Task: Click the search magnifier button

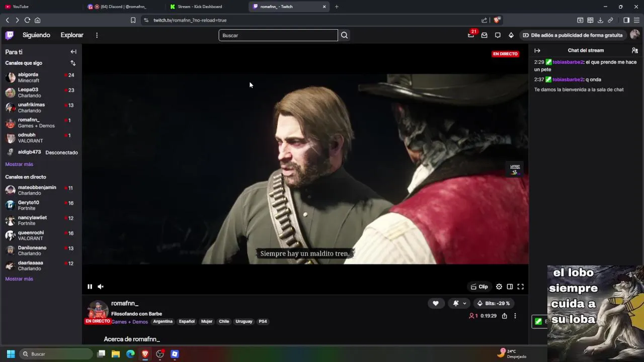Action: pos(344,35)
